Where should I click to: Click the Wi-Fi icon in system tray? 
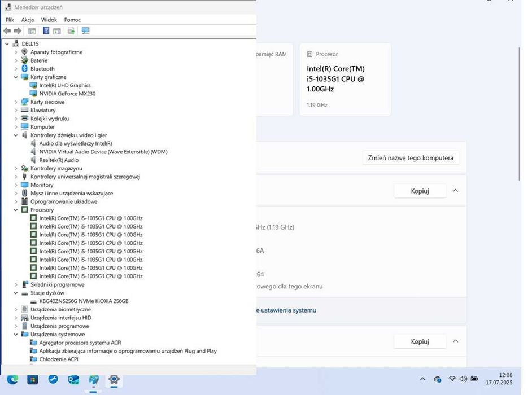[x=452, y=379]
